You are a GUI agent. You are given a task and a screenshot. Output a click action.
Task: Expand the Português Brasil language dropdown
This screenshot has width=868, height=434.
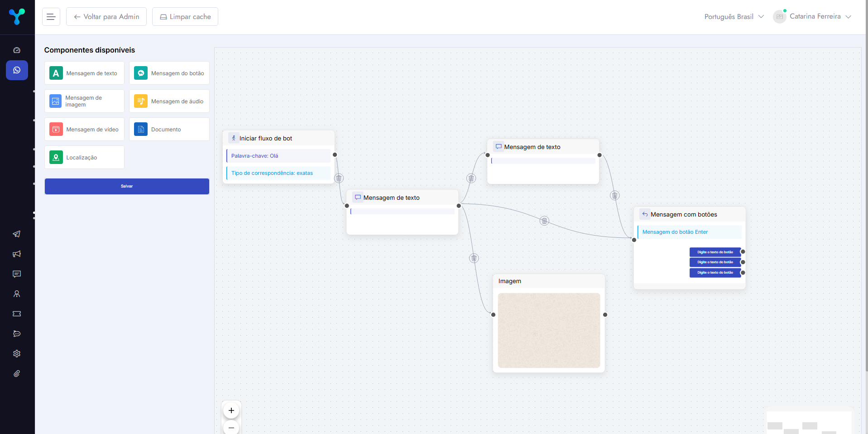point(734,17)
